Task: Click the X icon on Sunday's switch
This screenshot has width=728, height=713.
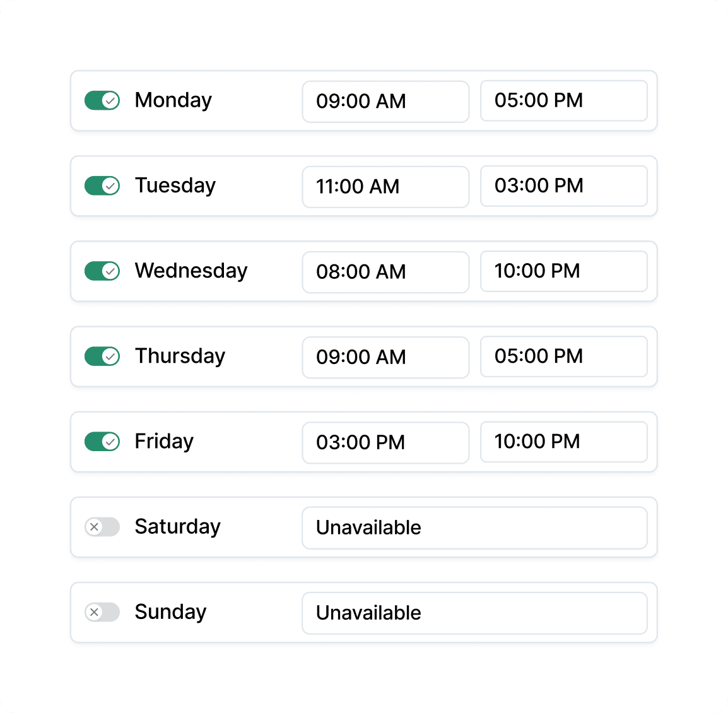Action: [96, 612]
